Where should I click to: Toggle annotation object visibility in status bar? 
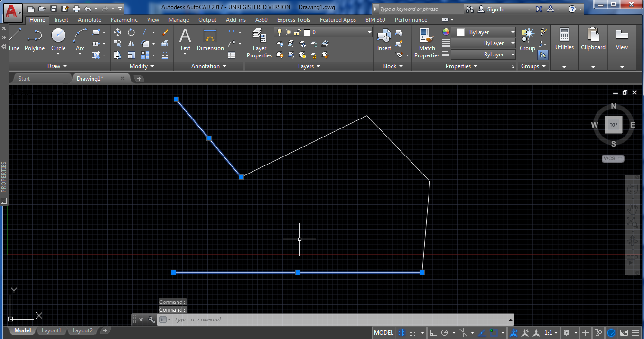click(x=513, y=332)
